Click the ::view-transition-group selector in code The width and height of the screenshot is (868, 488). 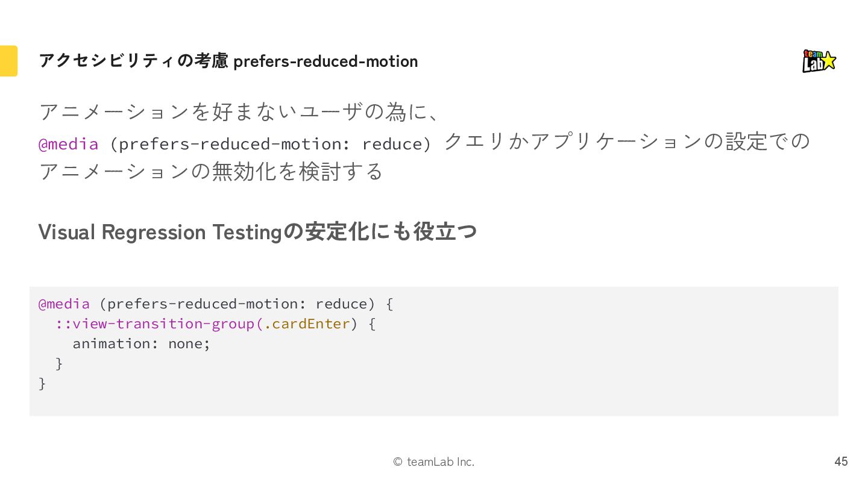click(x=156, y=324)
